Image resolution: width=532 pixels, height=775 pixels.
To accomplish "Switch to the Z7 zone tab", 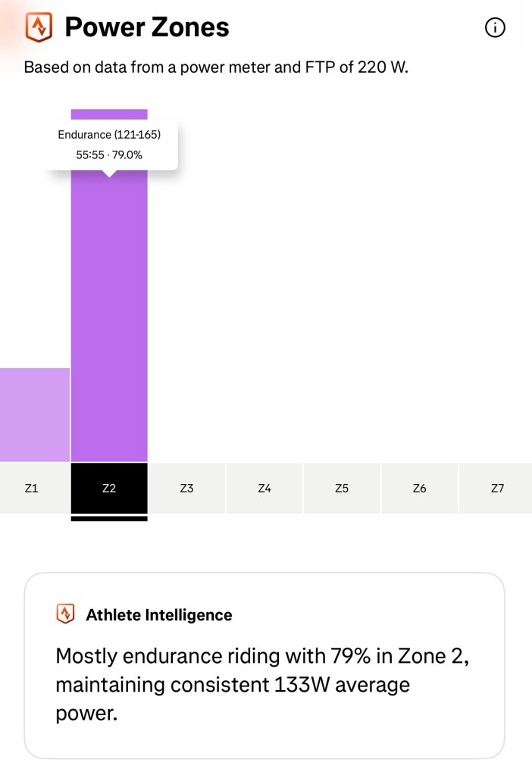I will (x=497, y=489).
